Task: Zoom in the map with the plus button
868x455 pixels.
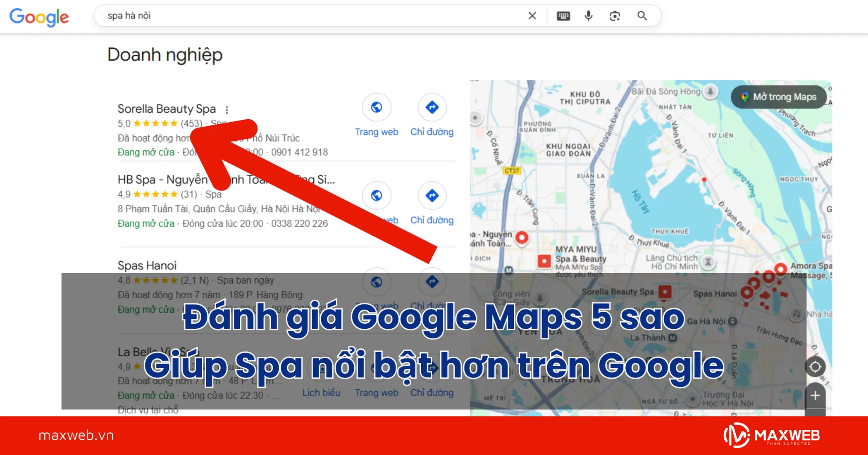Action: point(815,396)
